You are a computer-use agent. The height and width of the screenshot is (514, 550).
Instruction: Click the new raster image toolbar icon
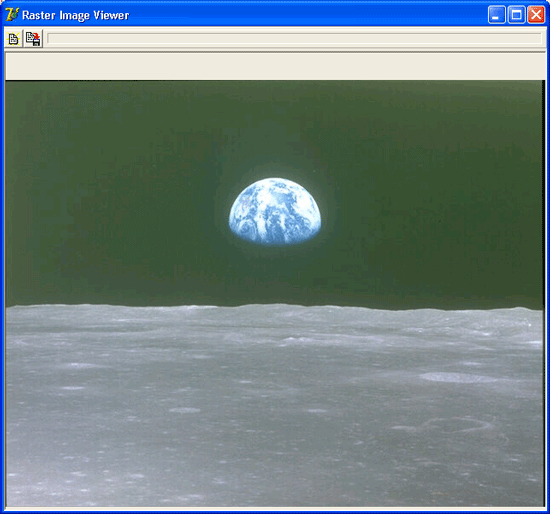tap(14, 39)
